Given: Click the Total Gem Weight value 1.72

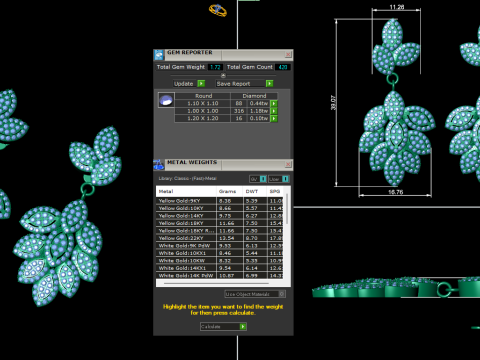Looking at the screenshot, I should (x=215, y=67).
